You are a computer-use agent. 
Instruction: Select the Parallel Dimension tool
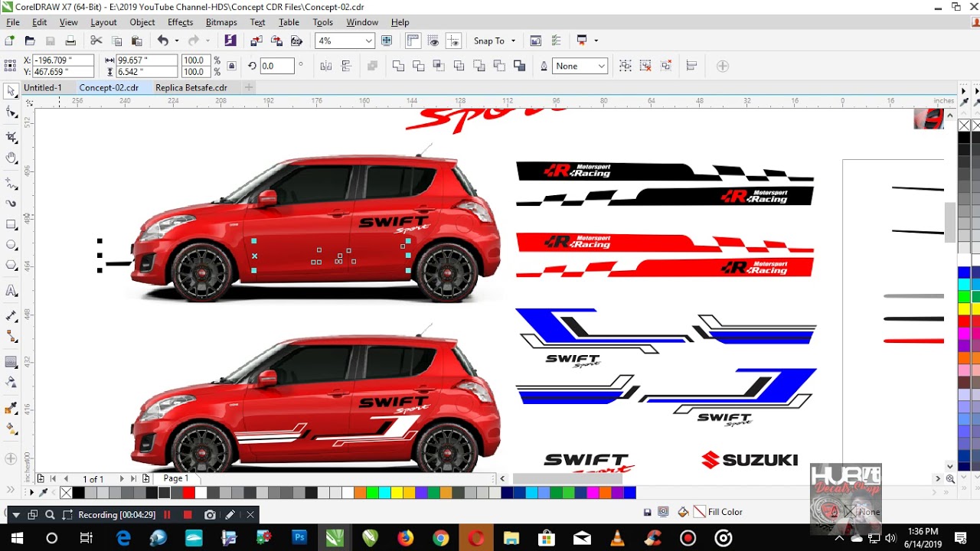[x=11, y=315]
